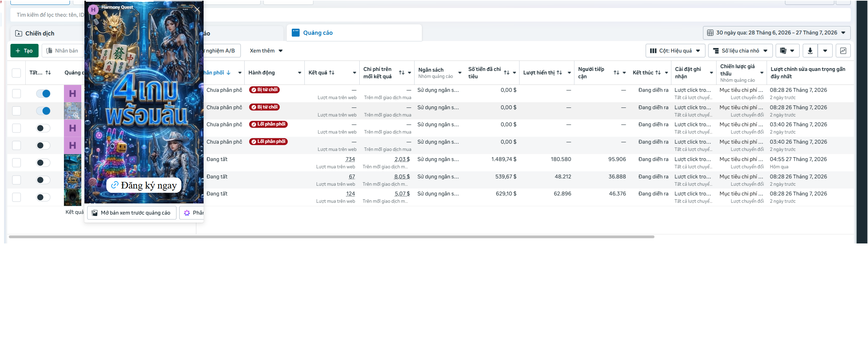Enable the third ad's toggle switch
The image size is (868, 353).
(x=43, y=128)
